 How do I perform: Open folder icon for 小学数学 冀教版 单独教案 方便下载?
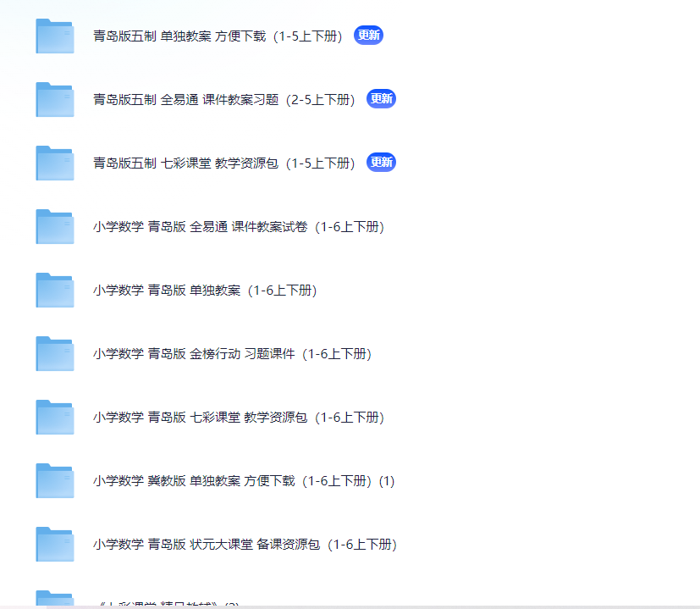point(55,480)
